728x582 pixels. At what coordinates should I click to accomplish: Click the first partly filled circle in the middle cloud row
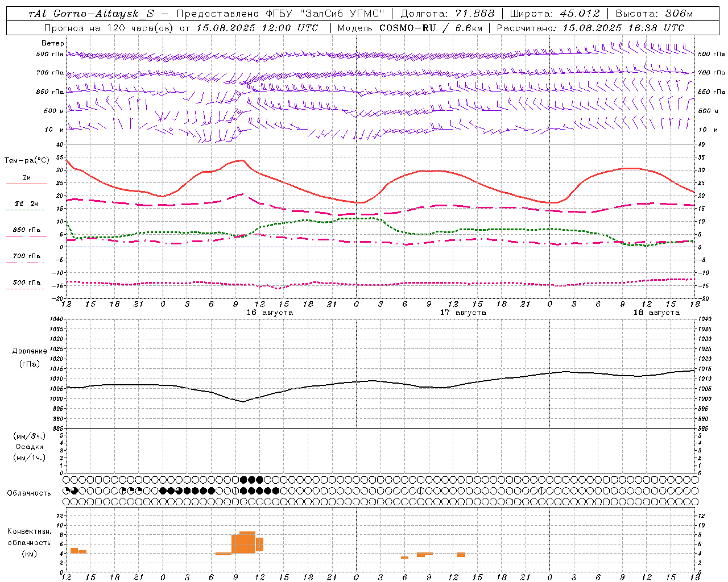click(67, 490)
